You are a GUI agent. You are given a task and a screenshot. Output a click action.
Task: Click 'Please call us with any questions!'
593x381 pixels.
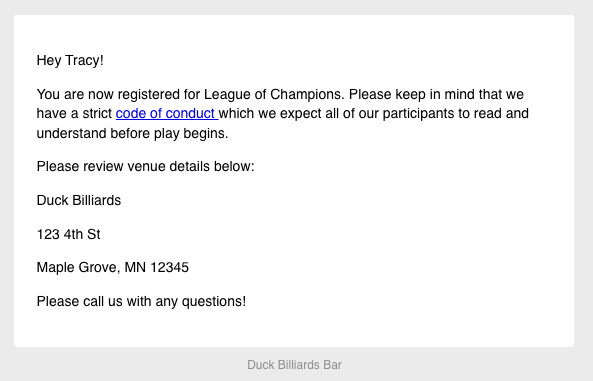(x=141, y=302)
